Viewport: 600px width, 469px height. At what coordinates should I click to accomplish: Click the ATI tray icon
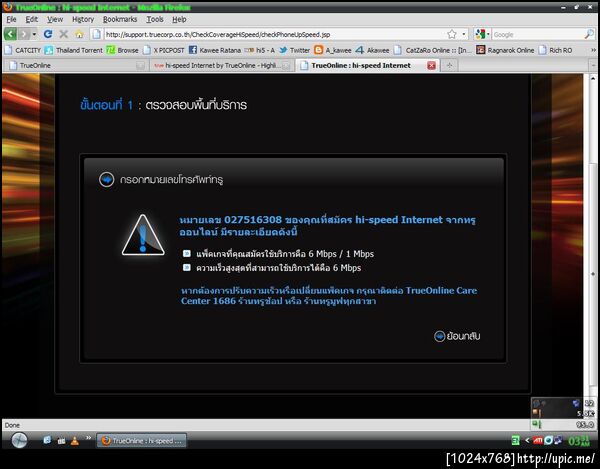point(538,440)
